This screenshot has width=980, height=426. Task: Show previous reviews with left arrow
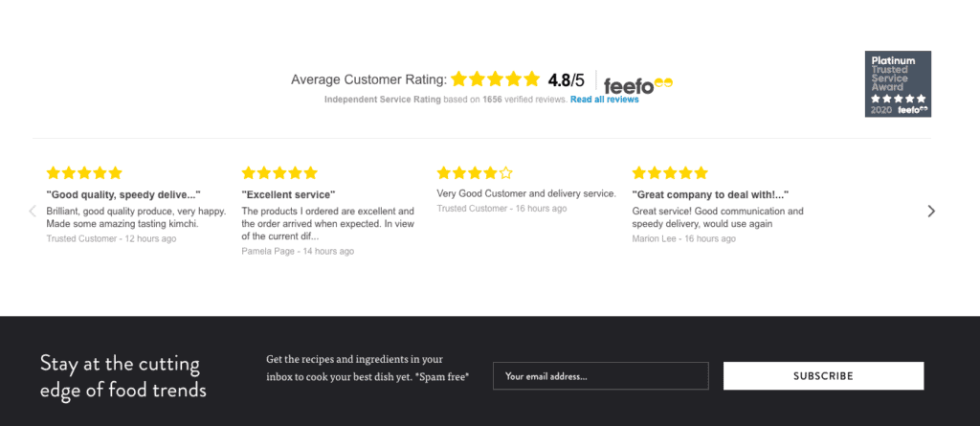(x=33, y=211)
